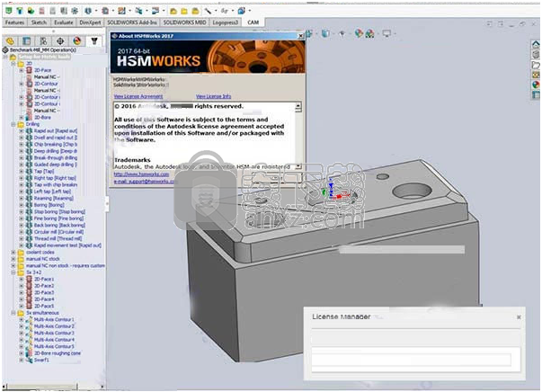Viewport: 542px width, 392px height.
Task: Click the third yellow folder toolbar icon
Action: point(196,11)
